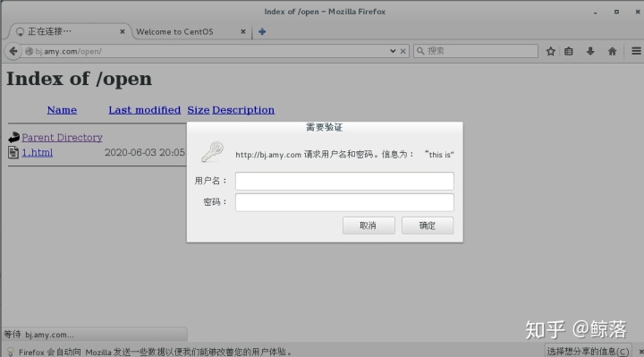This screenshot has width=644, height=357.
Task: Close the Welcome to CentOS tab
Action: click(243, 31)
